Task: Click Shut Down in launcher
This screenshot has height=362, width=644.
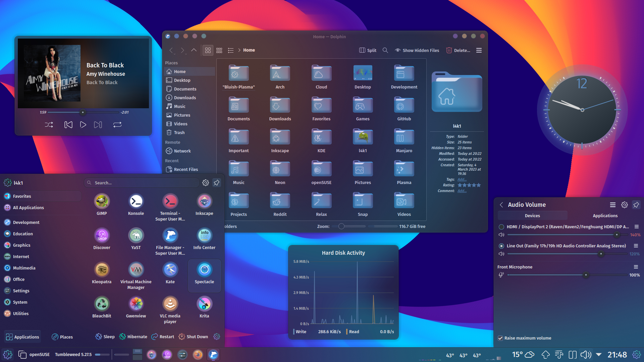Action: (193, 337)
